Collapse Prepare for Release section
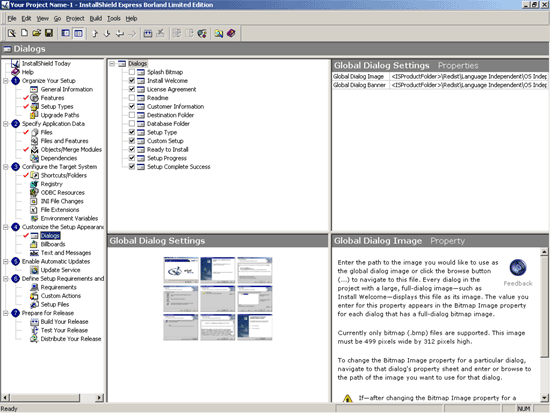Screen dimensions: 550x413 pos(6,313)
